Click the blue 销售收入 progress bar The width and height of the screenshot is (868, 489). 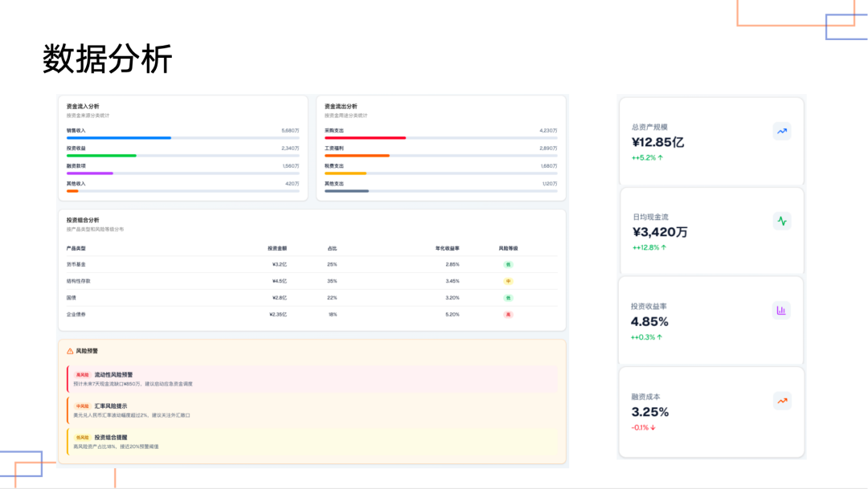pyautogui.click(x=119, y=138)
